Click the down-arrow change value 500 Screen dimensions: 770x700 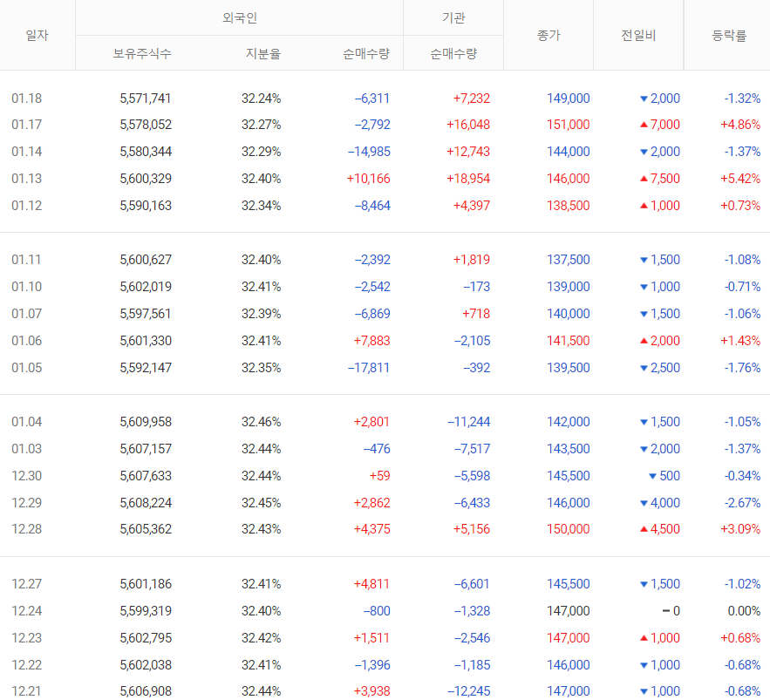click(x=664, y=476)
